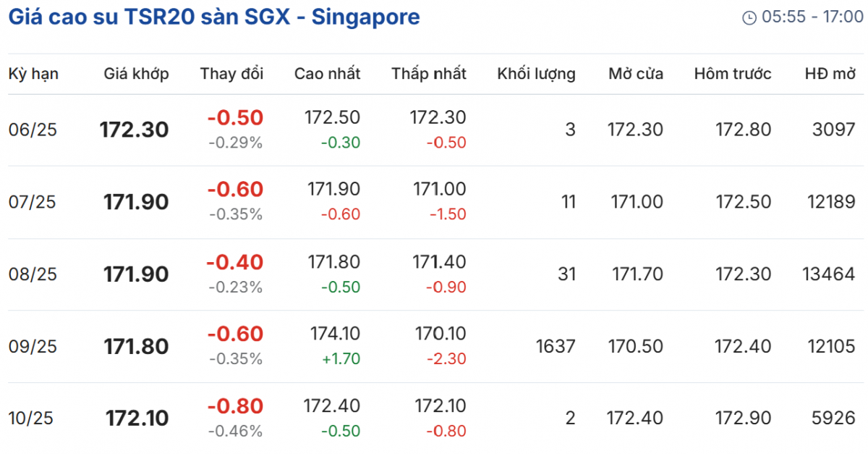Image resolution: width=868 pixels, height=454 pixels.
Task: Click open interest value 13464
Action: [828, 274]
